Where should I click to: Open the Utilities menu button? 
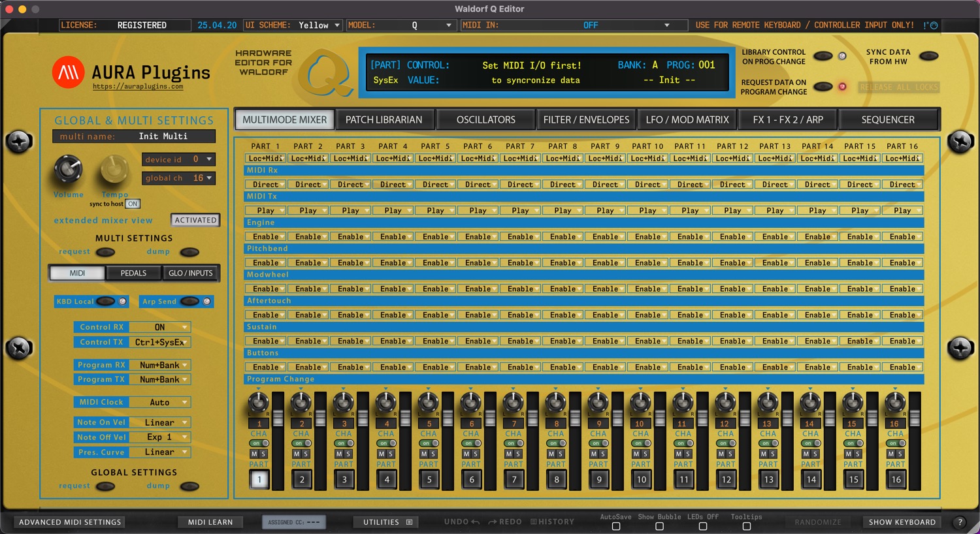click(x=387, y=522)
